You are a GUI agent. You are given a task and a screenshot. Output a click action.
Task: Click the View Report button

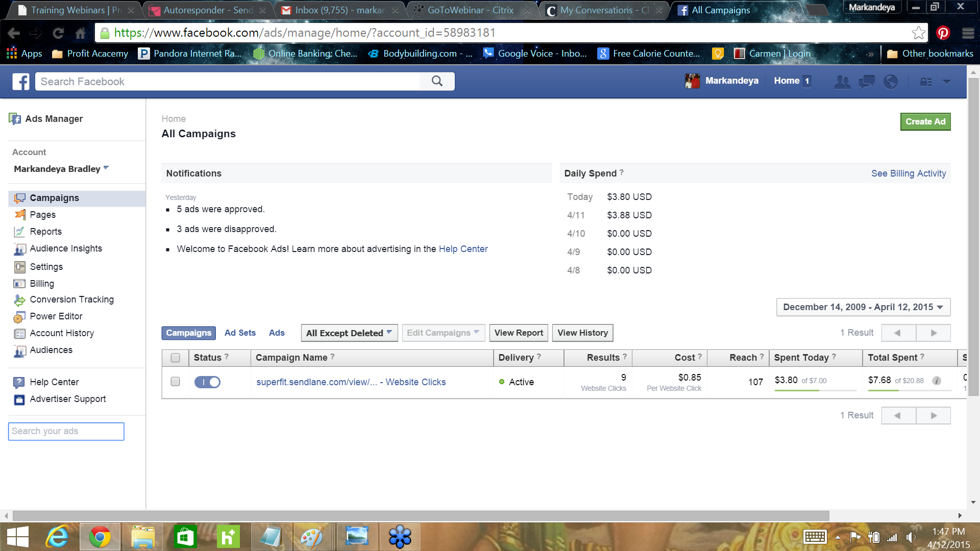click(519, 333)
